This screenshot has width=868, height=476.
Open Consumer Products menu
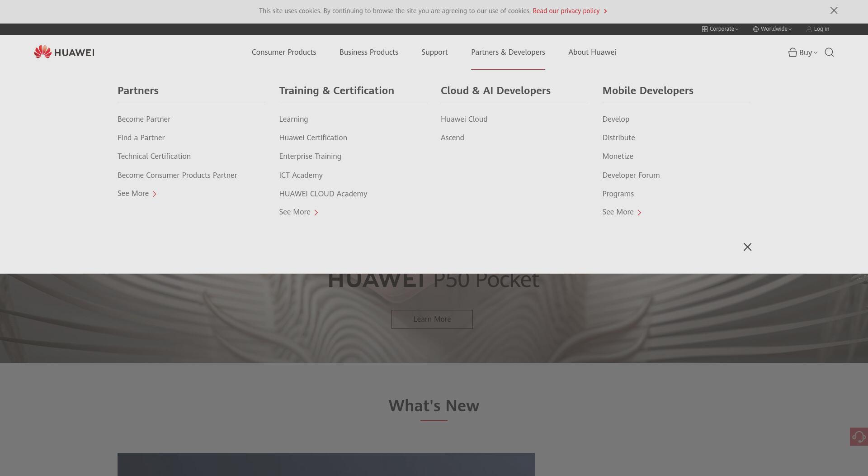click(284, 52)
